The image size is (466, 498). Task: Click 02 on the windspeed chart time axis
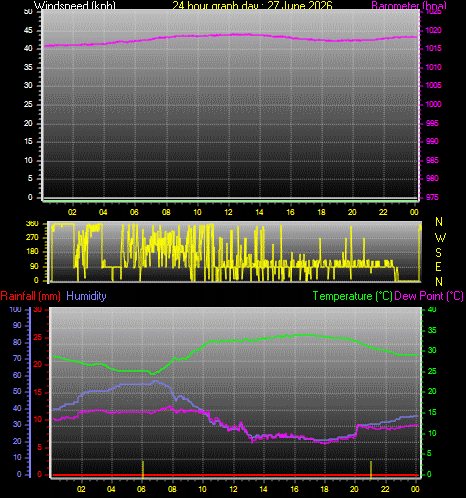click(72, 212)
